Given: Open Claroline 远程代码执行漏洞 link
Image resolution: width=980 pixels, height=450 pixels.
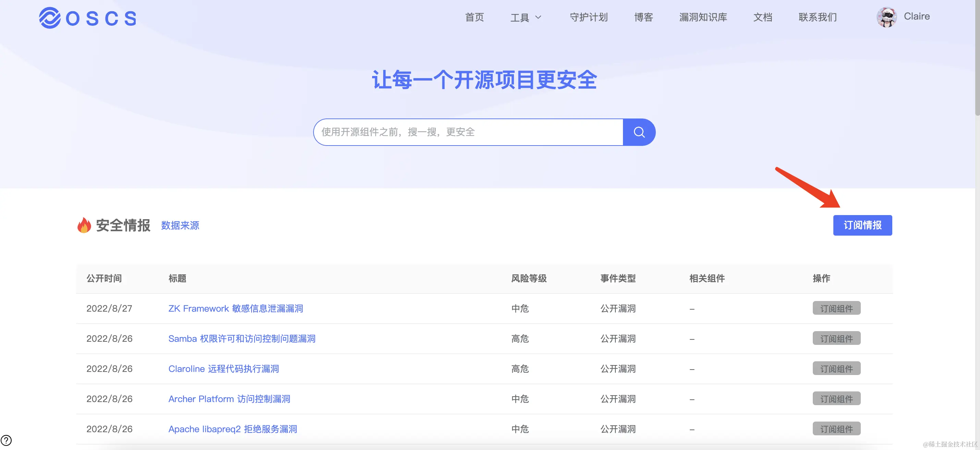Looking at the screenshot, I should pyautogui.click(x=223, y=369).
